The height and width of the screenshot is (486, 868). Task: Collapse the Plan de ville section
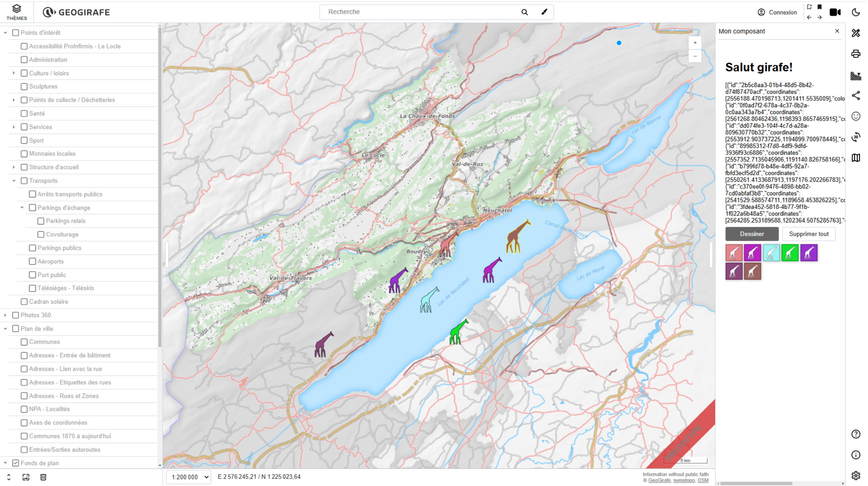(x=5, y=329)
